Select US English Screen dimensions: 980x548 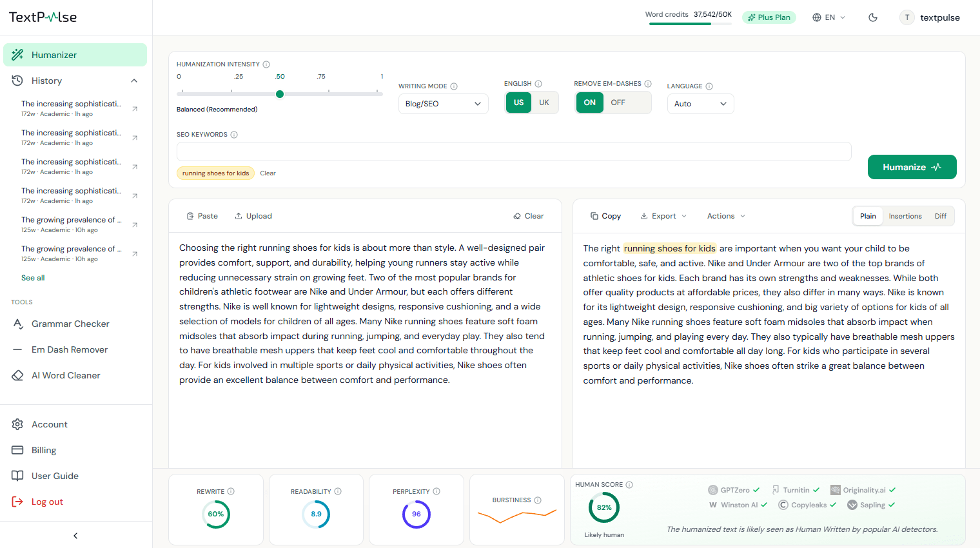click(x=519, y=103)
